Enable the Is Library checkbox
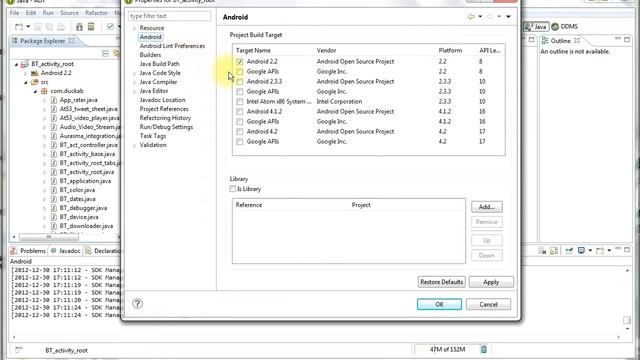The height and width of the screenshot is (360, 640). pos(233,189)
